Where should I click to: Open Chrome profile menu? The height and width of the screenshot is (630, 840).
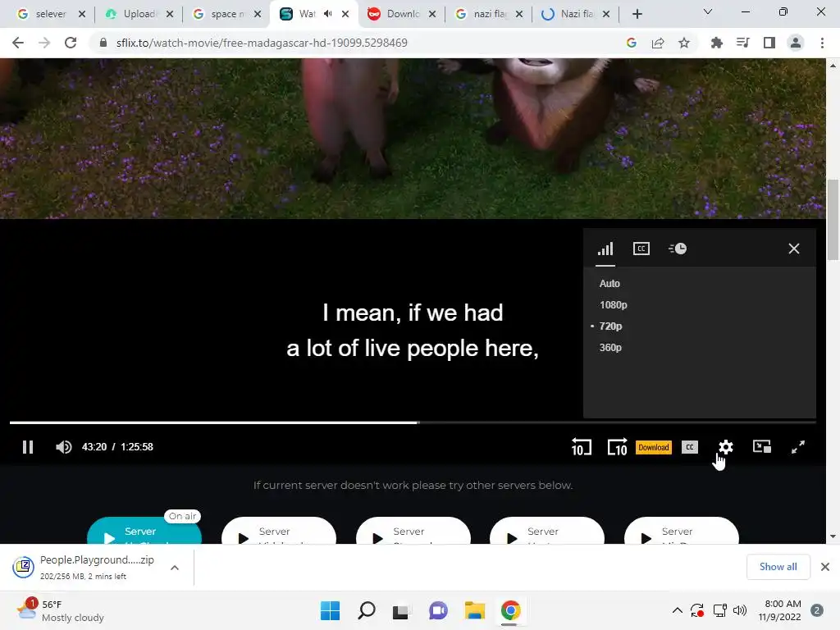796,43
